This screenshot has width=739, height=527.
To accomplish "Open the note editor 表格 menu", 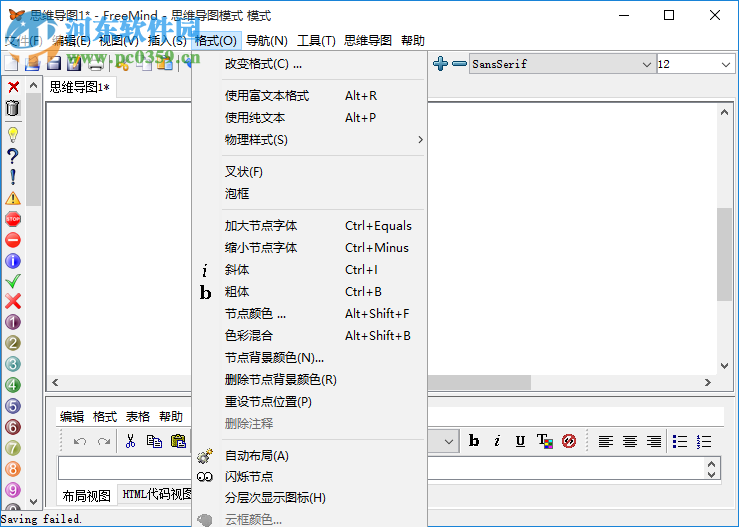I will [138, 417].
